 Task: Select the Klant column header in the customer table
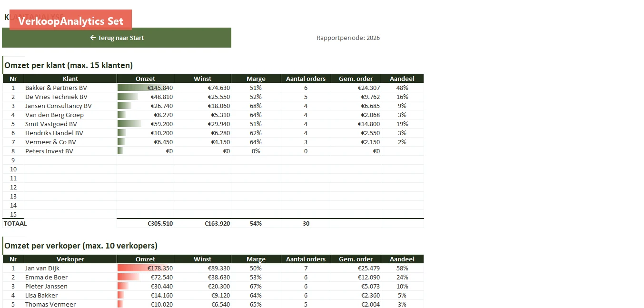click(70, 79)
